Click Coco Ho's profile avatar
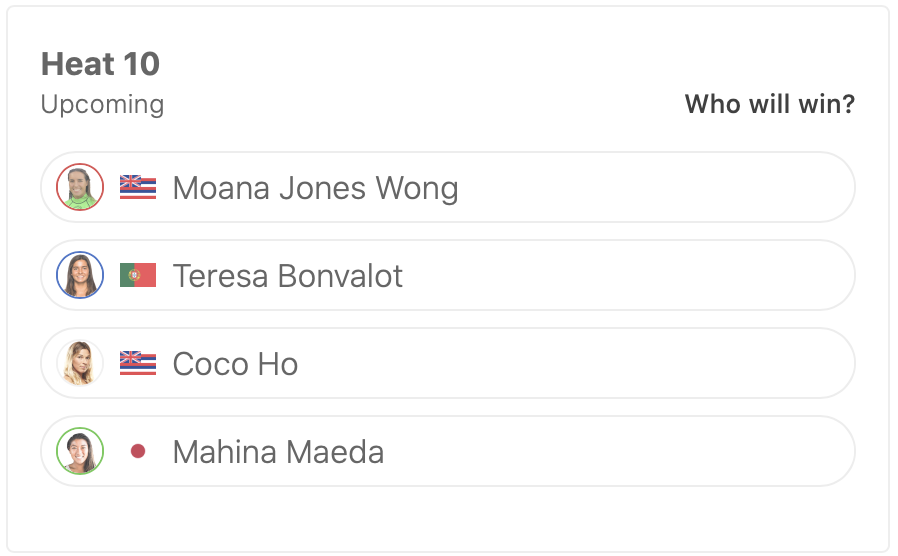 pos(80,363)
